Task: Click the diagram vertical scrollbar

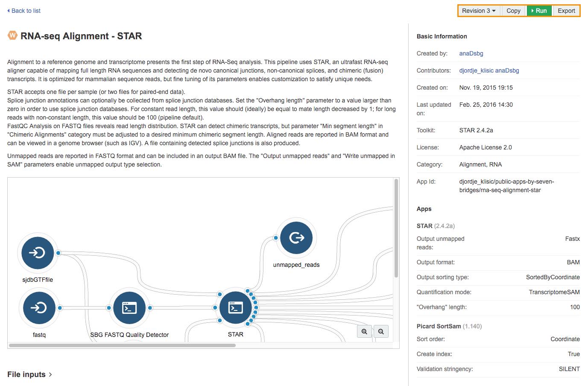Action: click(396, 228)
